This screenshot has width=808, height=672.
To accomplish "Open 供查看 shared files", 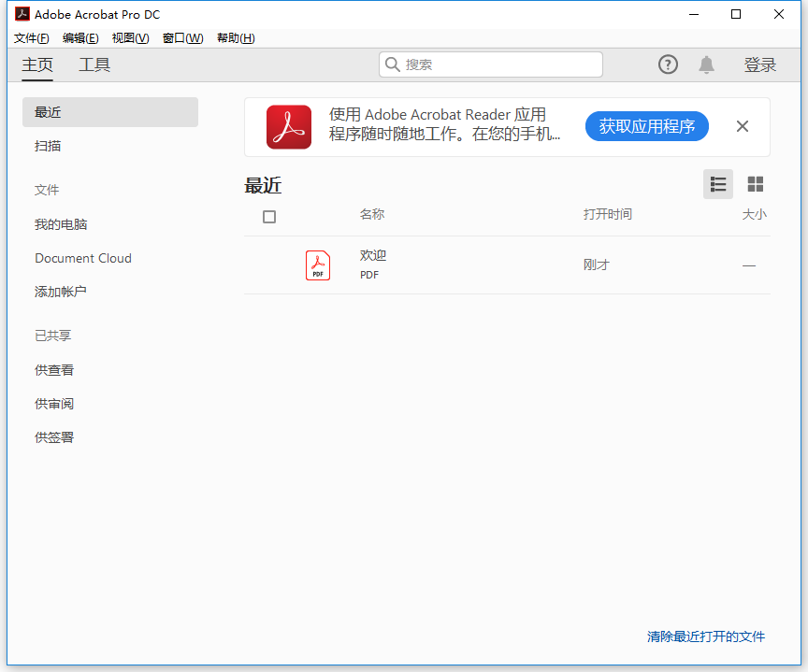I will 54,370.
